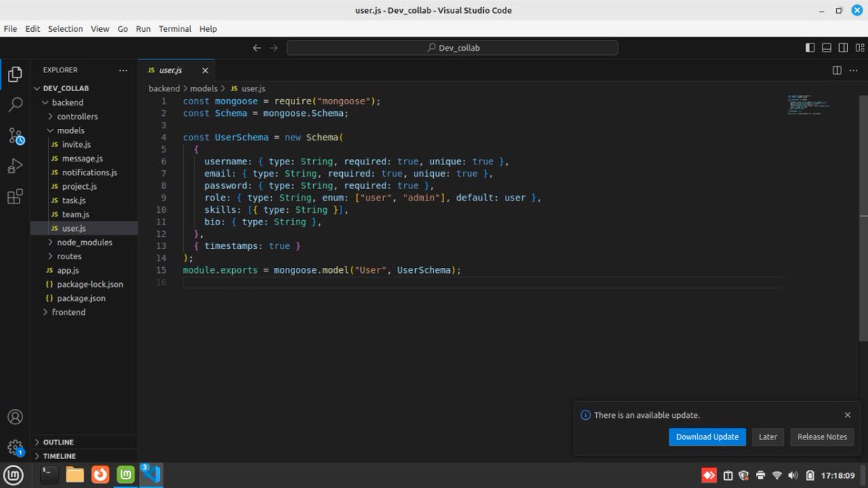Open editor More Actions ellipsis

[x=854, y=70]
